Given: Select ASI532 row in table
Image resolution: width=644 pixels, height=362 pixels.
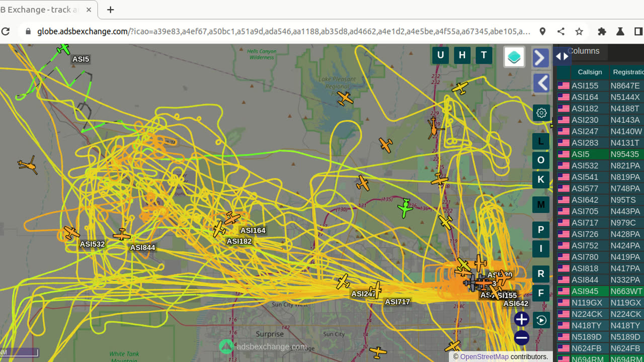Looking at the screenshot, I should coord(600,165).
